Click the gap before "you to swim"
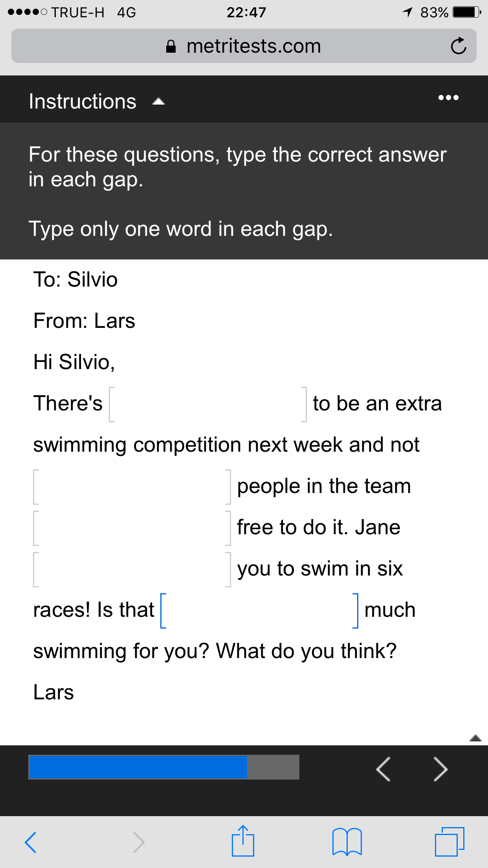Image resolution: width=488 pixels, height=868 pixels. [132, 569]
